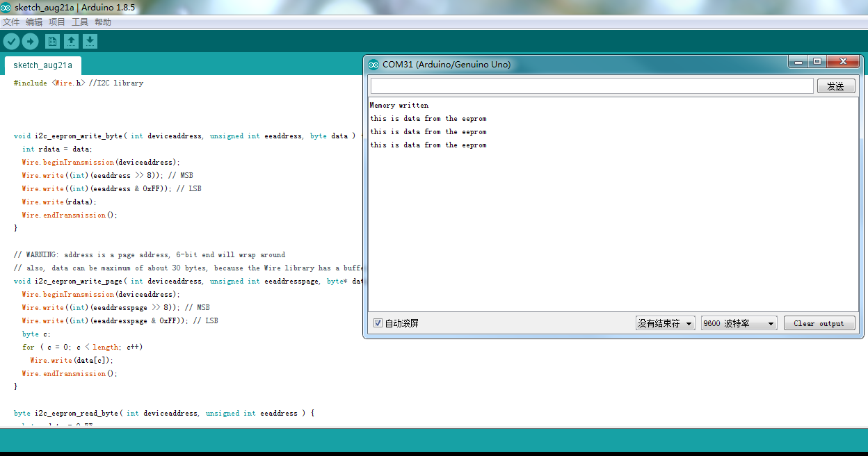
Task: Open a sketch using the toolbar icon
Action: coord(71,41)
